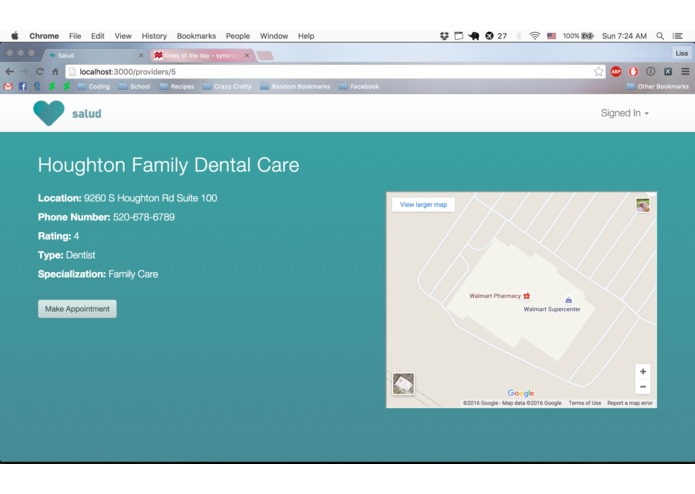Open the Chrome hamburger menu
Viewport: 695px width, 494px height.
685,71
